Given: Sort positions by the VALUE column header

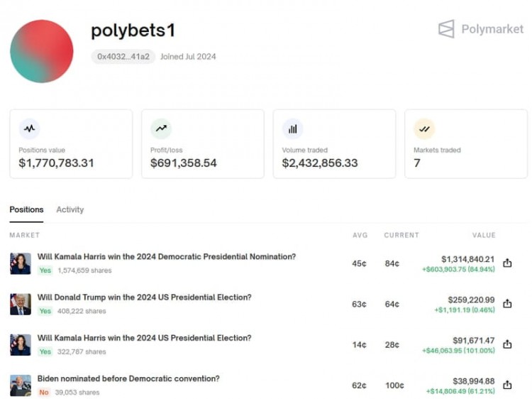Looking at the screenshot, I should click(484, 235).
